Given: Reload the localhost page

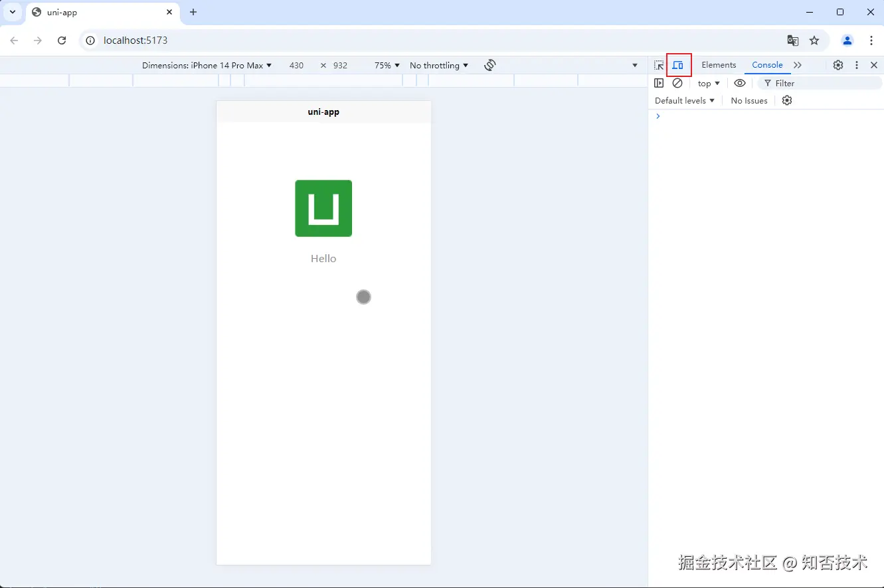Looking at the screenshot, I should (x=62, y=40).
